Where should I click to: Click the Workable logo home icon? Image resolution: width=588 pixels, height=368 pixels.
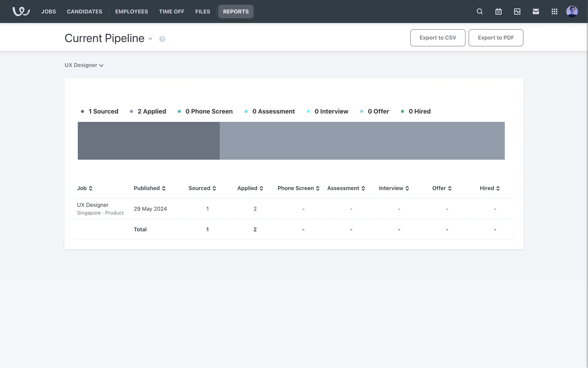(21, 11)
